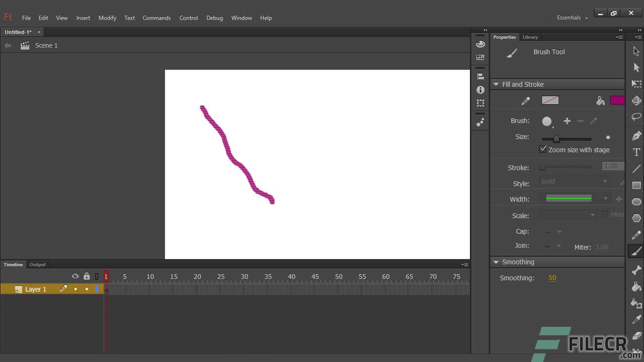644x362 pixels.
Task: Collapse the Fill and Stroke section
Action: (496, 84)
